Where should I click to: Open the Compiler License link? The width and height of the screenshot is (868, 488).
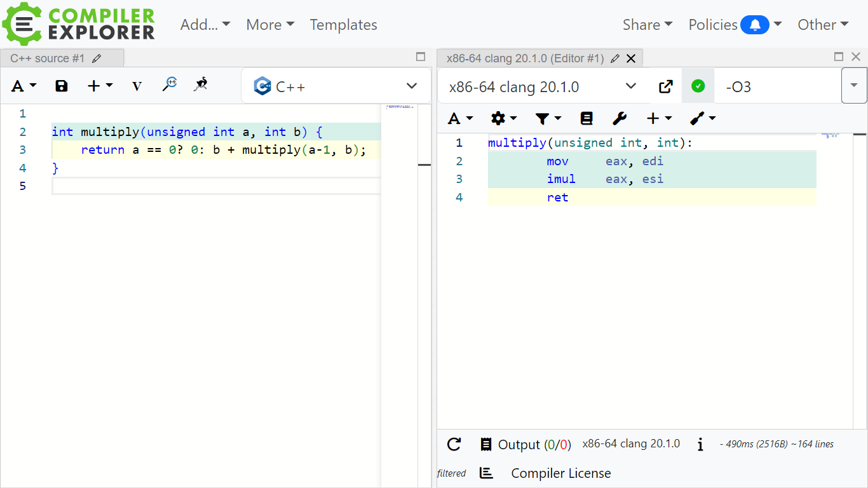pos(560,473)
